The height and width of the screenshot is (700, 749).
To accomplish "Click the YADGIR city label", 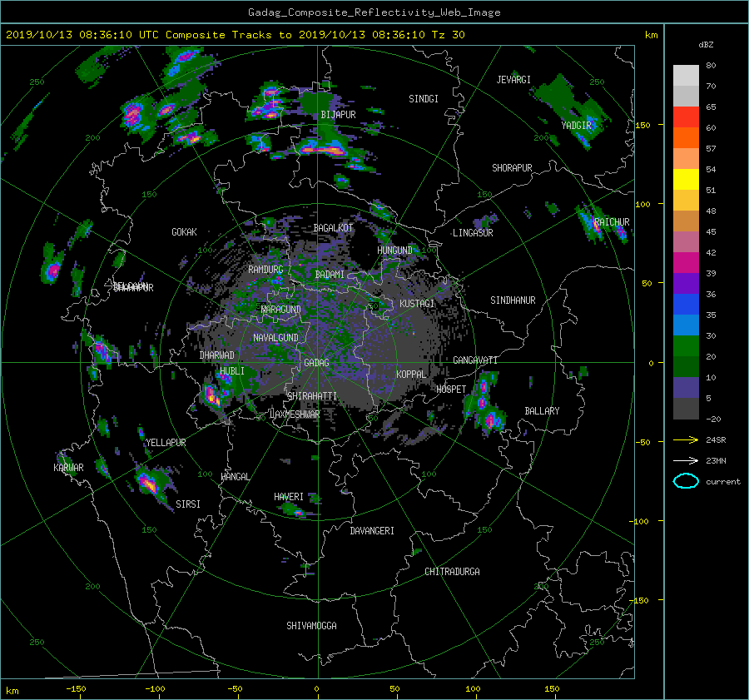I will pyautogui.click(x=577, y=126).
